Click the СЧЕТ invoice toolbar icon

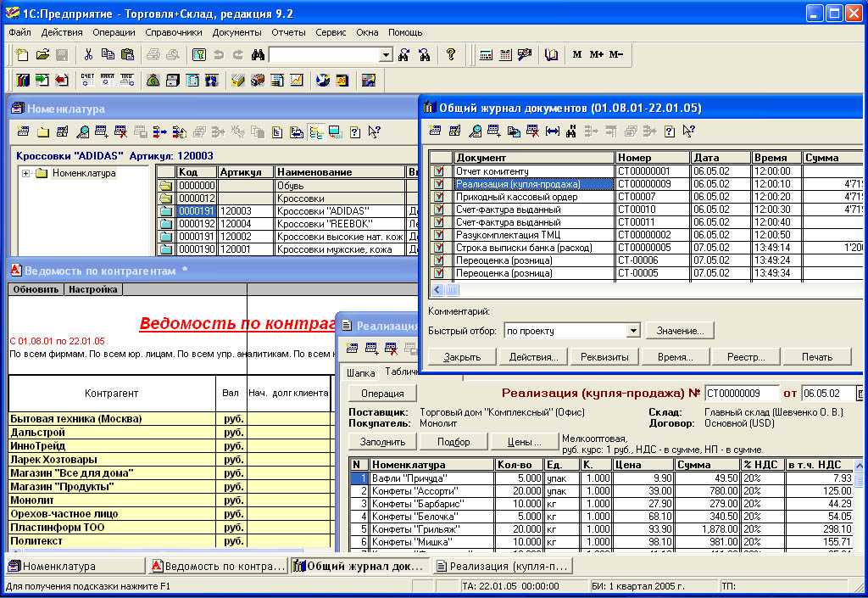87,81
